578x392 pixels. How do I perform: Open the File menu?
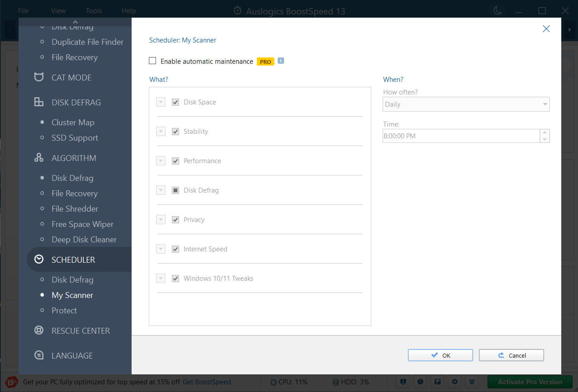[23, 11]
